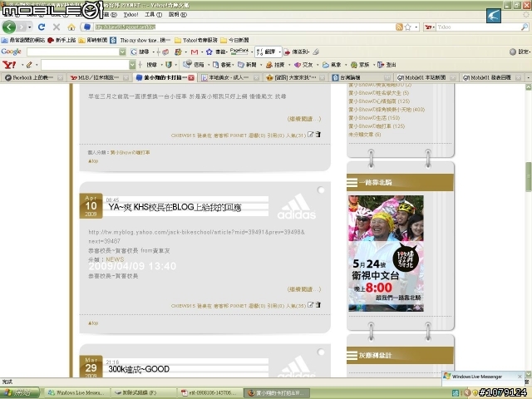The width and height of the screenshot is (532, 399).
Task: Click the magnifier search icon in Yahoo search box
Action: click(525, 27)
